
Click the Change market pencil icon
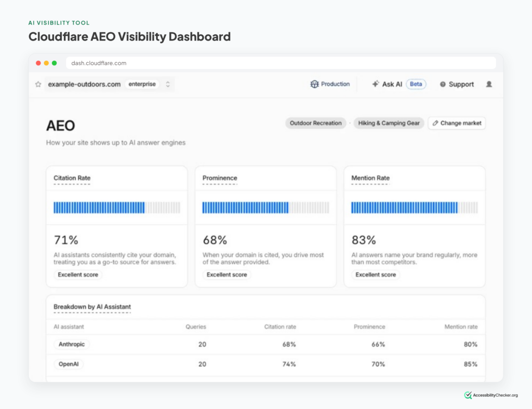pyautogui.click(x=435, y=123)
